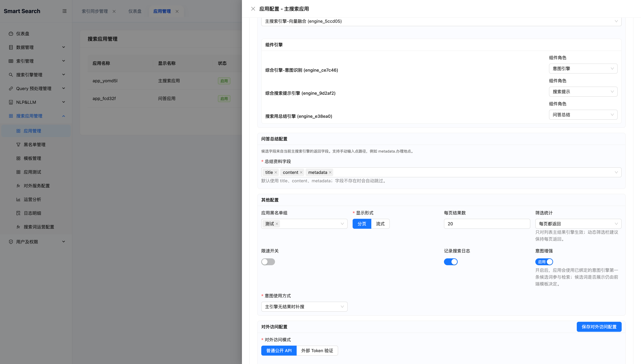Screen dimensions: 641x364
Task: Select 分页 display mode
Action: click(x=362, y=224)
